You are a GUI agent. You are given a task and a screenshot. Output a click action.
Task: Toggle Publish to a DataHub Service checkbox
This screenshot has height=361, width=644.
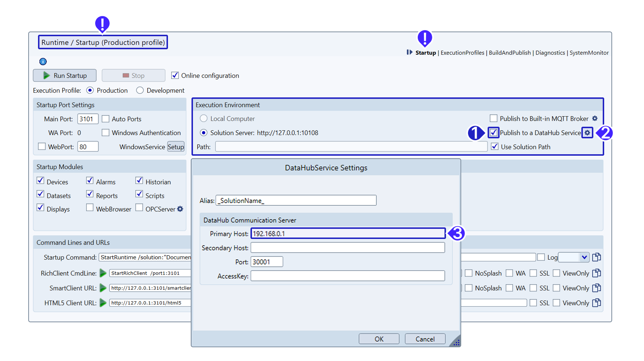pos(493,133)
